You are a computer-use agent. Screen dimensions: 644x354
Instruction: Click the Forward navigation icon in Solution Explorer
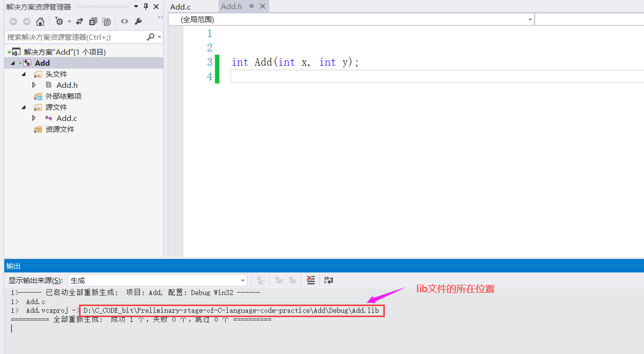[27, 22]
